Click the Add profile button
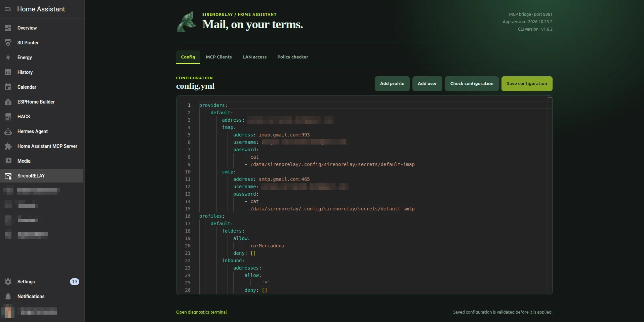644x322 pixels. pyautogui.click(x=392, y=84)
